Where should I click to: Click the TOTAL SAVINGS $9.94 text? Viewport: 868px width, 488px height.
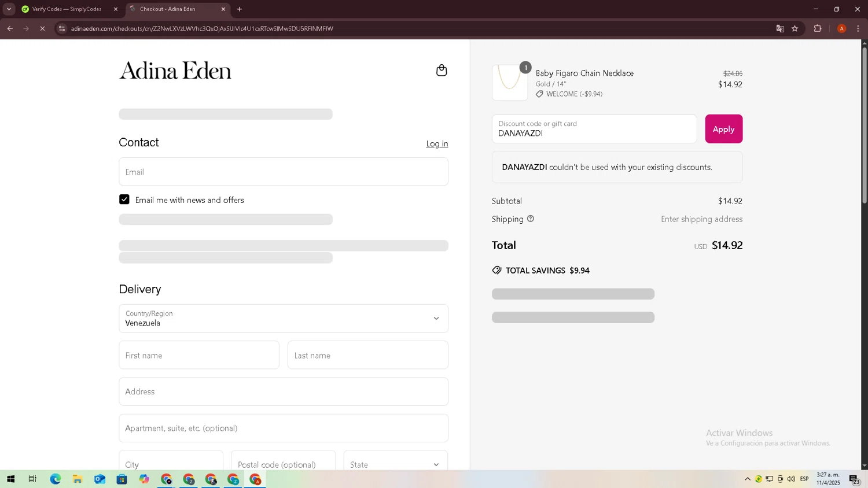click(547, 270)
